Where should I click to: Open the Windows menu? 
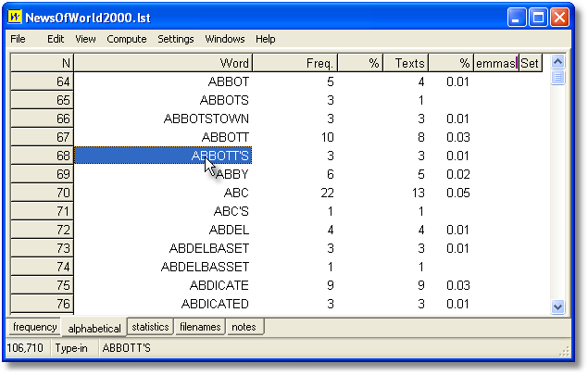(225, 39)
